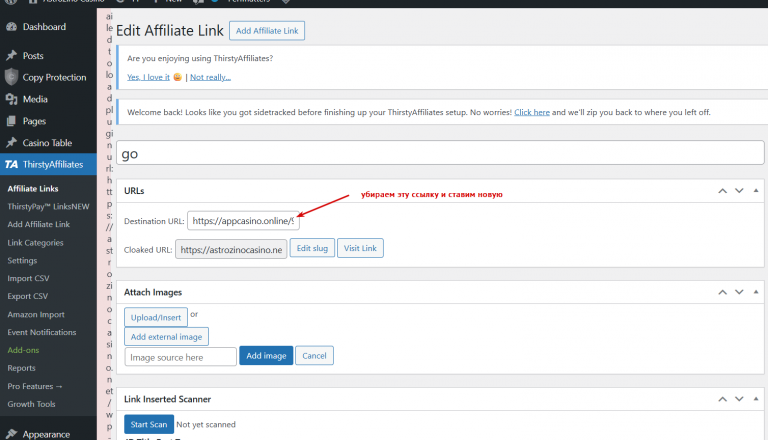Collapse the URLs panel toggle
Screen dimensions: 768x440
click(x=756, y=191)
